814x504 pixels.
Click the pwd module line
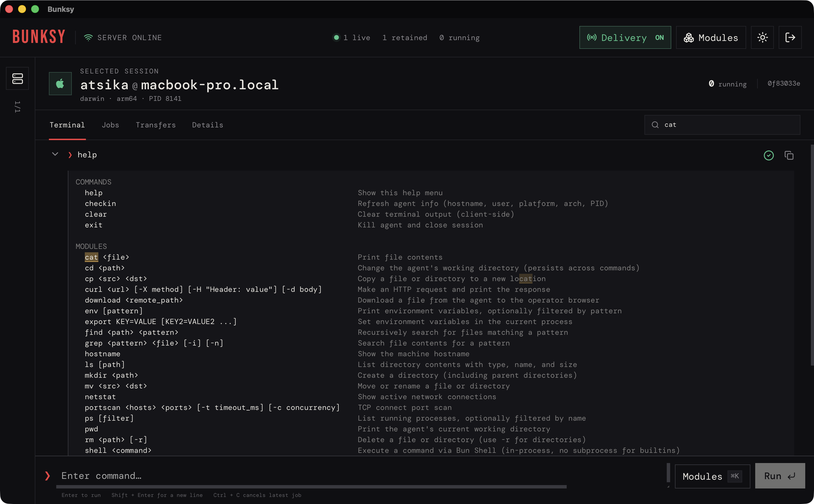(91, 429)
